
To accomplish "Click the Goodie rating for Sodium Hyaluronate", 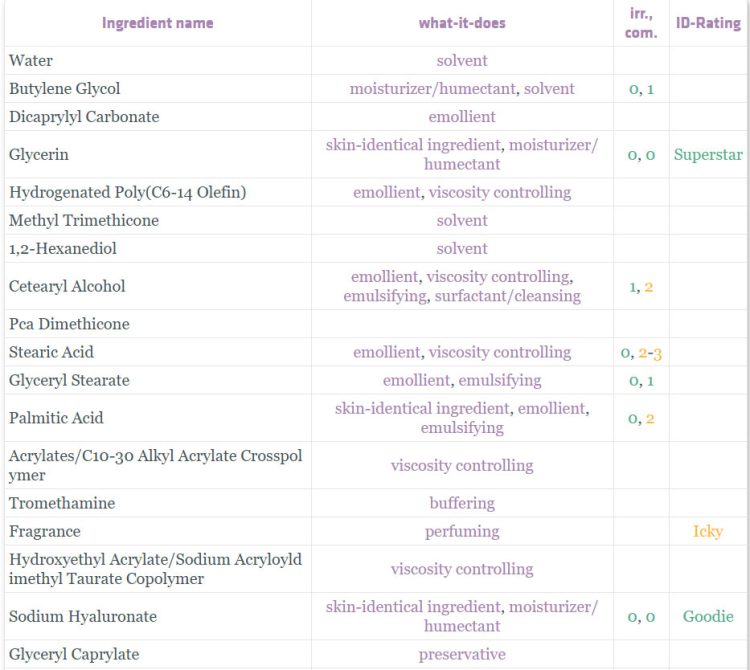I will tap(708, 616).
